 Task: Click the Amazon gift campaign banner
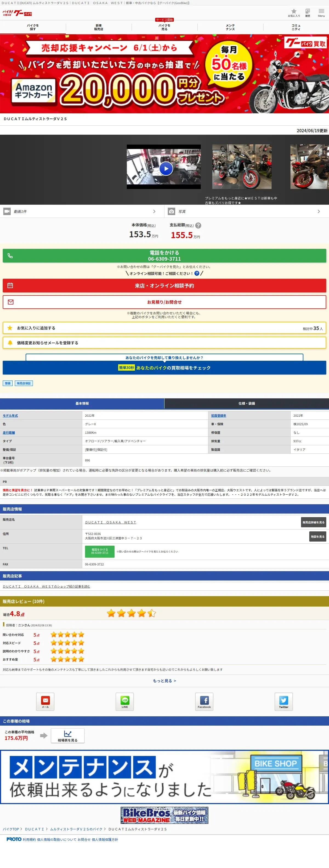[164, 74]
